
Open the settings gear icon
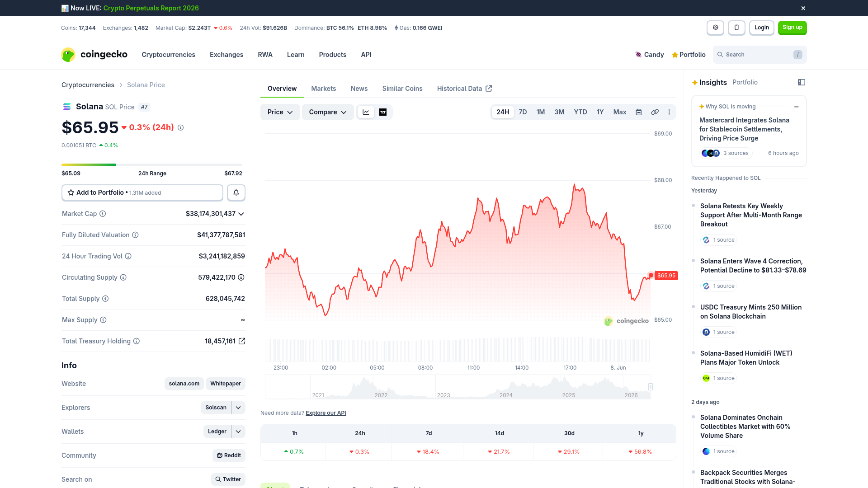(715, 28)
